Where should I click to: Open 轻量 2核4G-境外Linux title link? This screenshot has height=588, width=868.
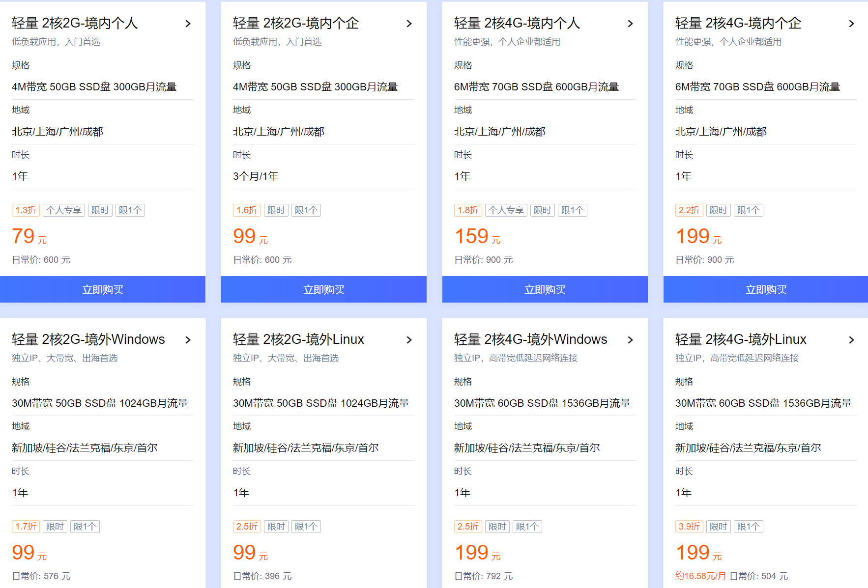[x=740, y=339]
